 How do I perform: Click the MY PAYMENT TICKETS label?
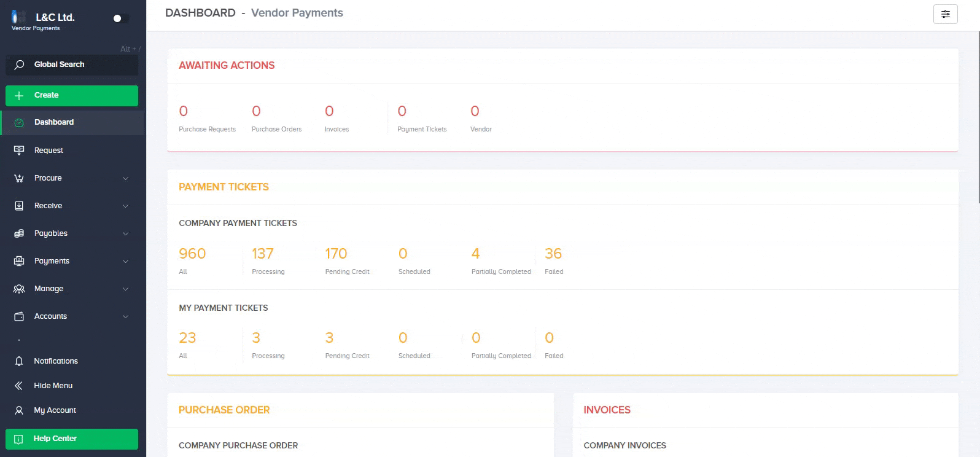pyautogui.click(x=224, y=308)
